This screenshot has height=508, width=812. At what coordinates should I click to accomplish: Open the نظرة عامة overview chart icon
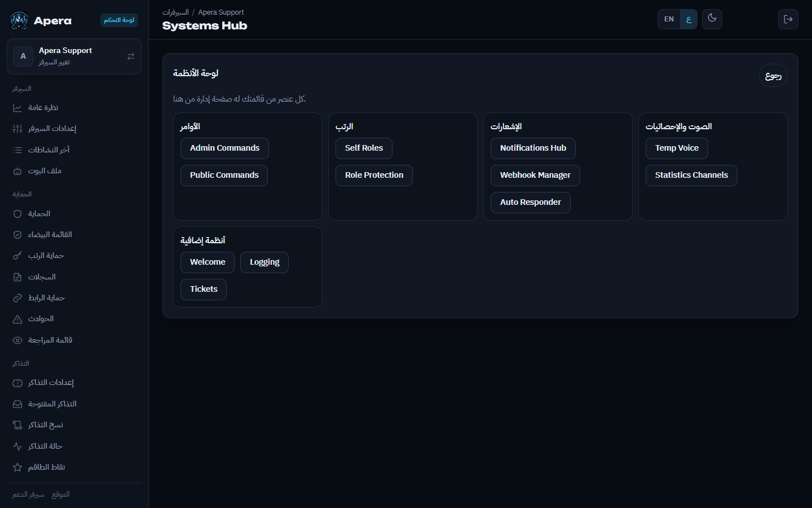pyautogui.click(x=17, y=108)
